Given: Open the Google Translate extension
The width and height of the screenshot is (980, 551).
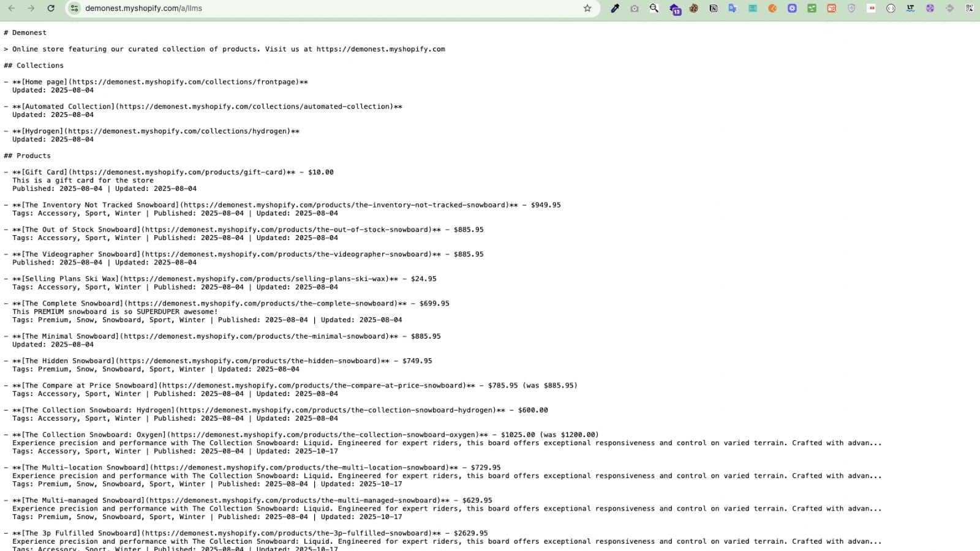Looking at the screenshot, I should pos(733,9).
